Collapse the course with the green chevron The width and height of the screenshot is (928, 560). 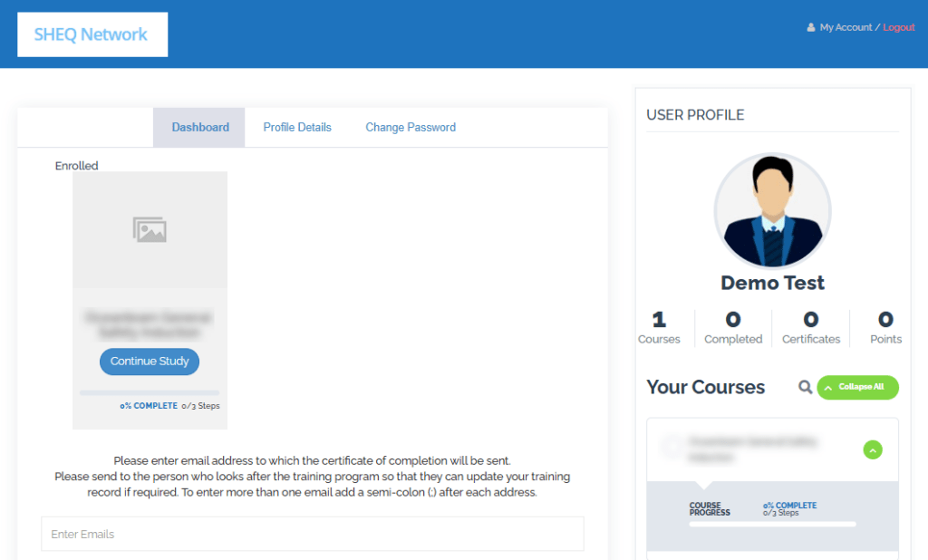tap(872, 449)
